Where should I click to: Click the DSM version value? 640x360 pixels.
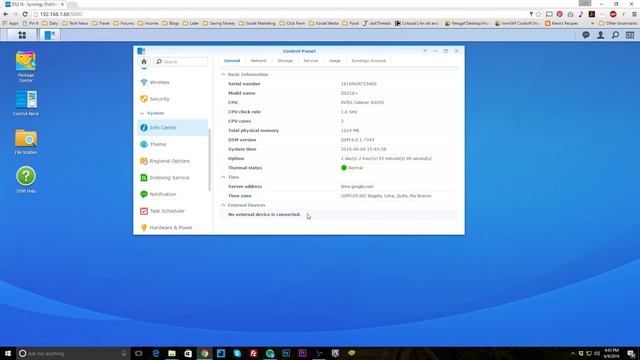[x=358, y=140]
